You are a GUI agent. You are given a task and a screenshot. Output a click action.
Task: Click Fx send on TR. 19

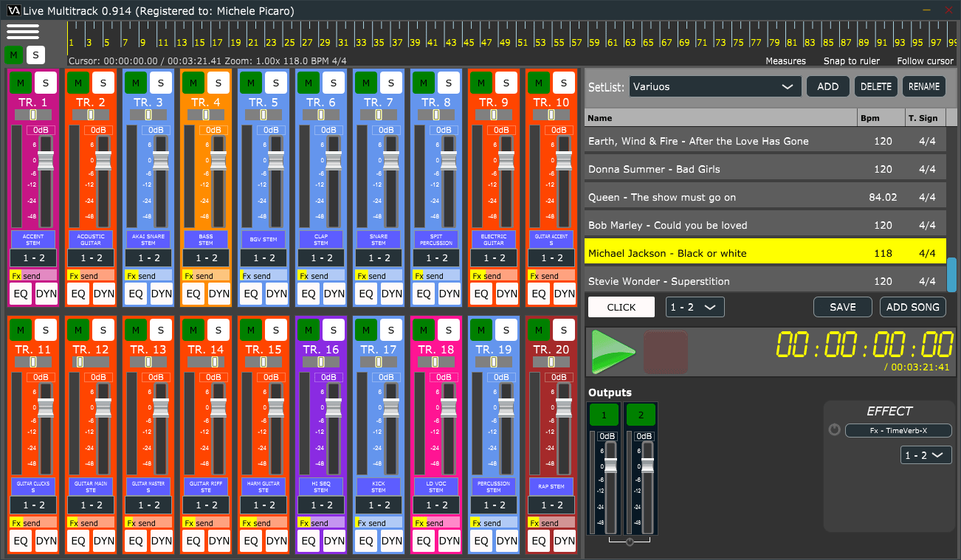pos(494,523)
